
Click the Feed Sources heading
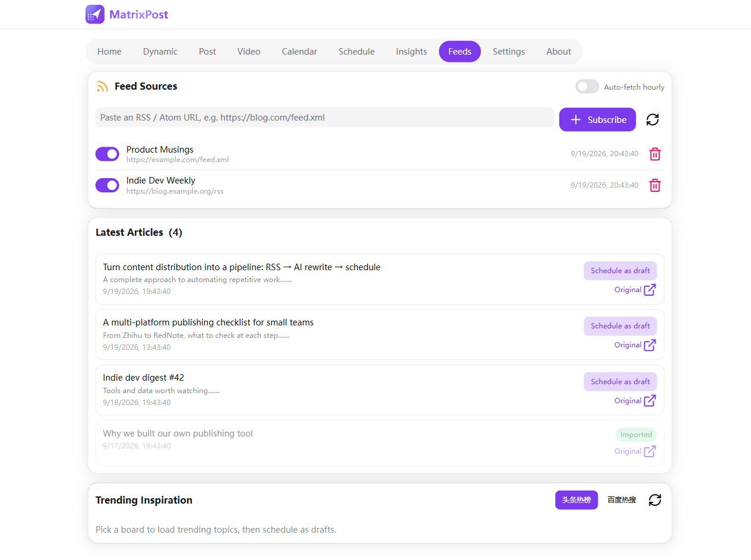pos(146,86)
